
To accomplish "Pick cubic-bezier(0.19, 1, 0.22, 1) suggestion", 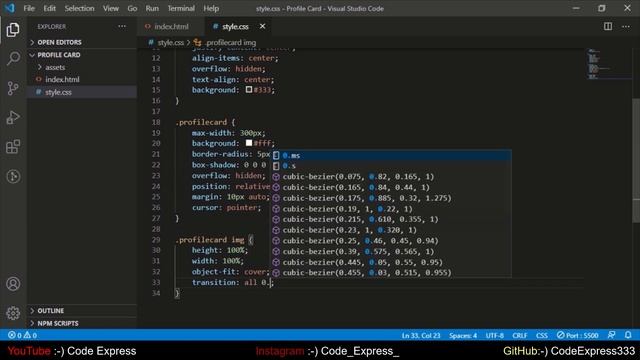I will 392,209.
